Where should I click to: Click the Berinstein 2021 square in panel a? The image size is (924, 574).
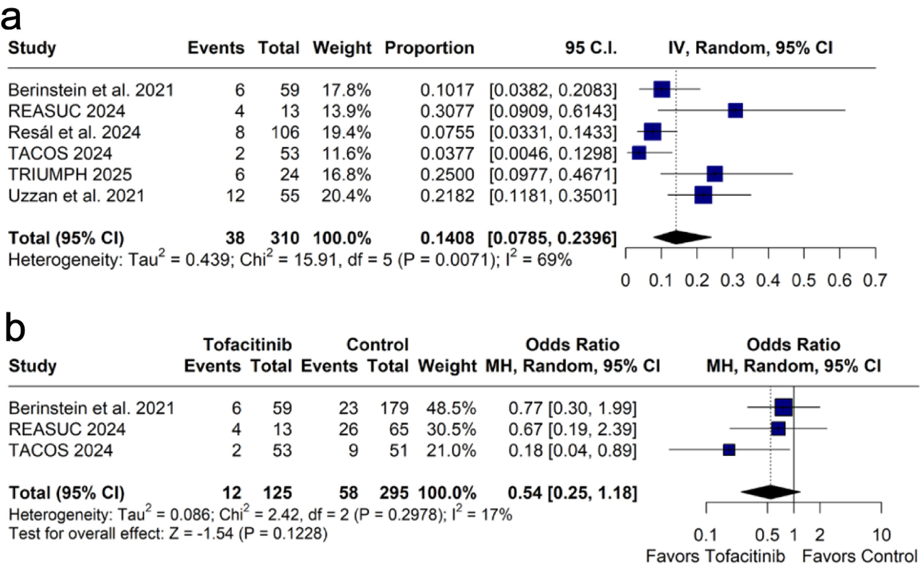point(662,89)
